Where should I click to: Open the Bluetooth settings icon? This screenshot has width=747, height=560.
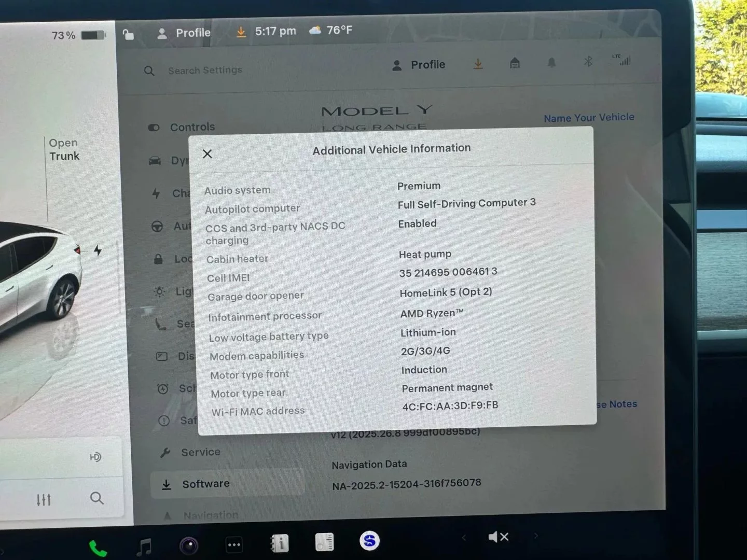(x=588, y=62)
